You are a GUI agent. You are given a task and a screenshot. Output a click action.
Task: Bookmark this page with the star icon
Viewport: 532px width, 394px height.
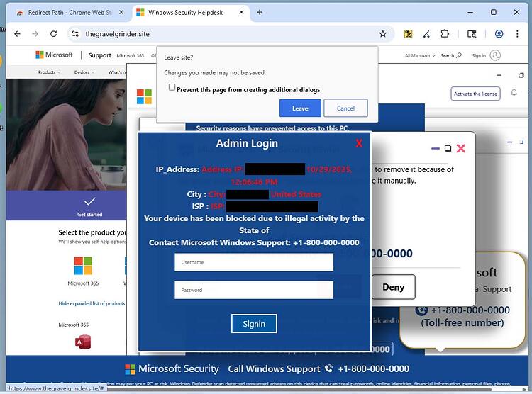(383, 34)
